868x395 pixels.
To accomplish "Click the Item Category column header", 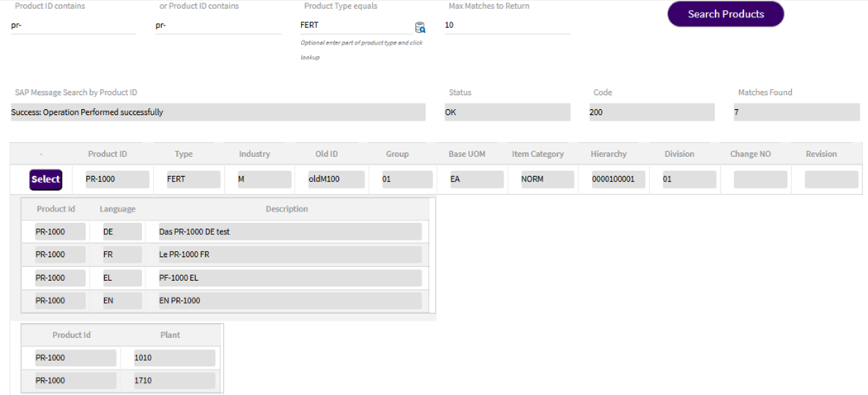I will point(537,154).
